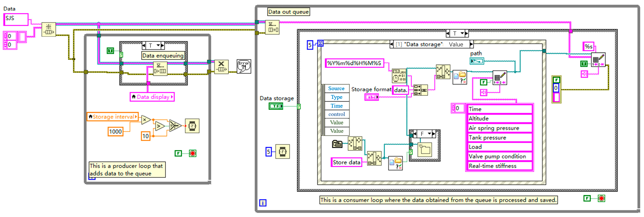Select the path control terminal

pos(477,61)
